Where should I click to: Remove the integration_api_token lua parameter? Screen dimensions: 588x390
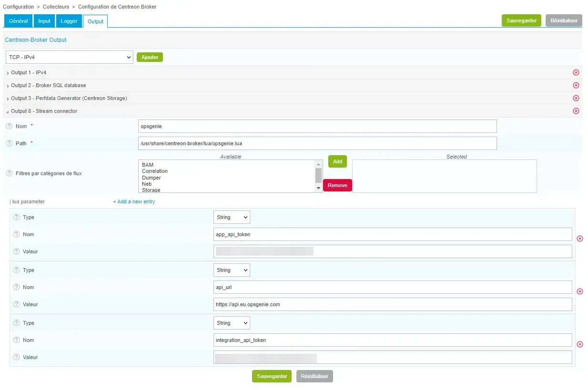point(579,344)
